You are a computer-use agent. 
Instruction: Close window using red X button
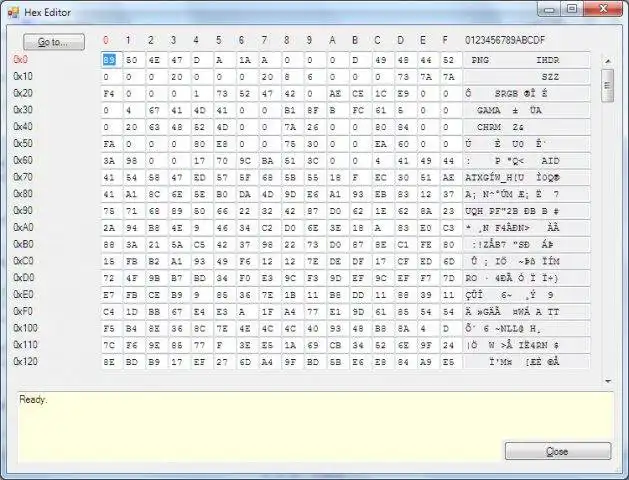[x=603, y=9]
